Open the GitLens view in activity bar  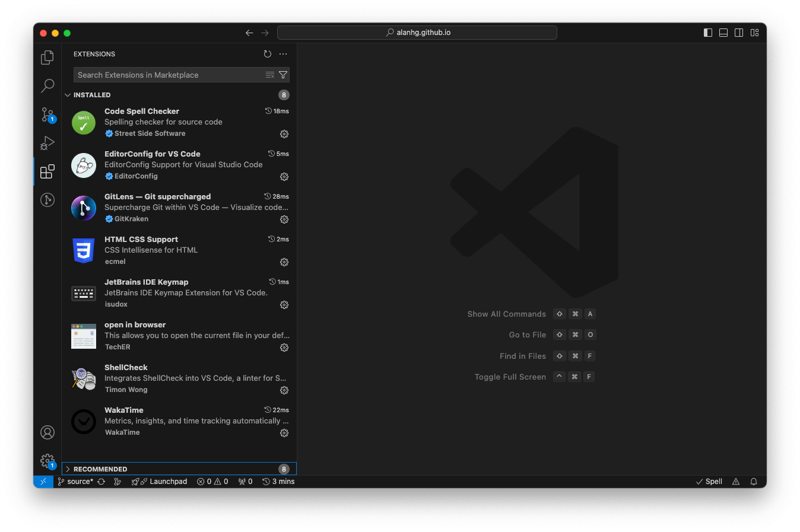pyautogui.click(x=47, y=200)
